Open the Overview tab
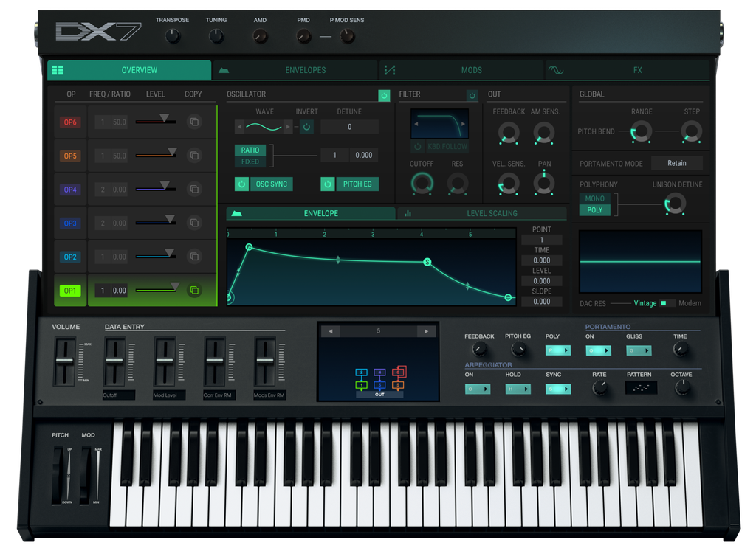This screenshot has width=756, height=551. tap(129, 70)
